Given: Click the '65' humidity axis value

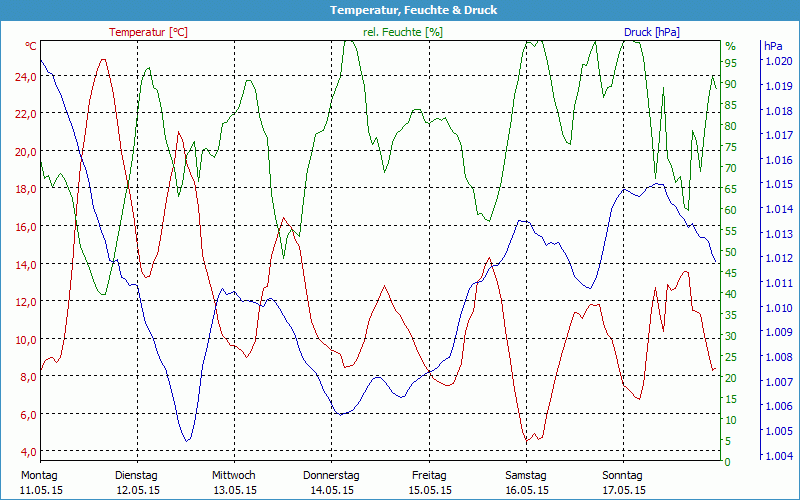Looking at the screenshot, I should [731, 189].
